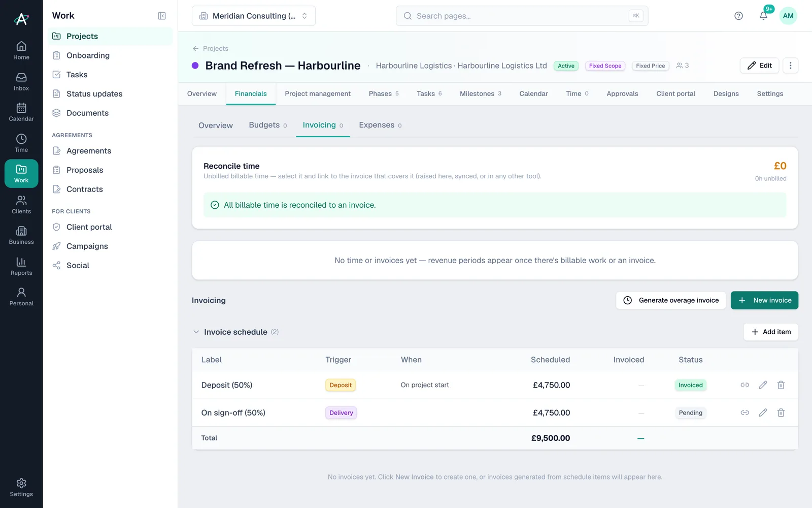Screen dimensions: 812x508
Task: Switch to the Phases tab
Action: pos(384,93)
